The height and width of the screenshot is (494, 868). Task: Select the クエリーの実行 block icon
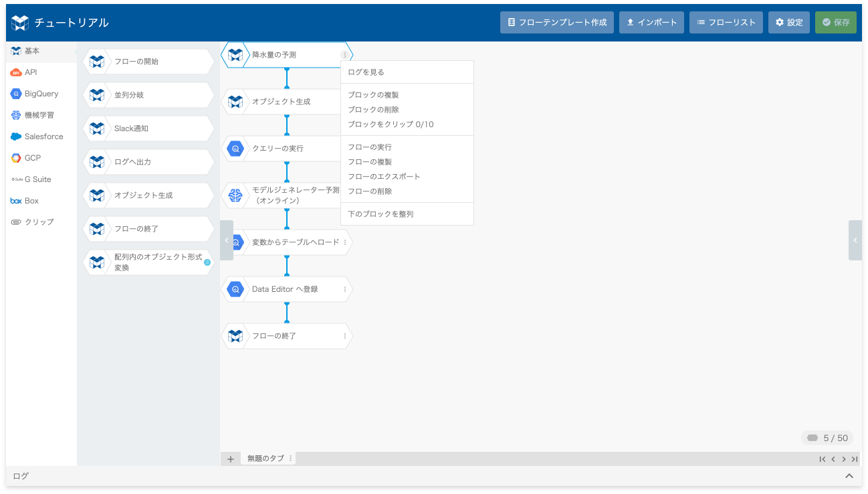click(x=235, y=149)
